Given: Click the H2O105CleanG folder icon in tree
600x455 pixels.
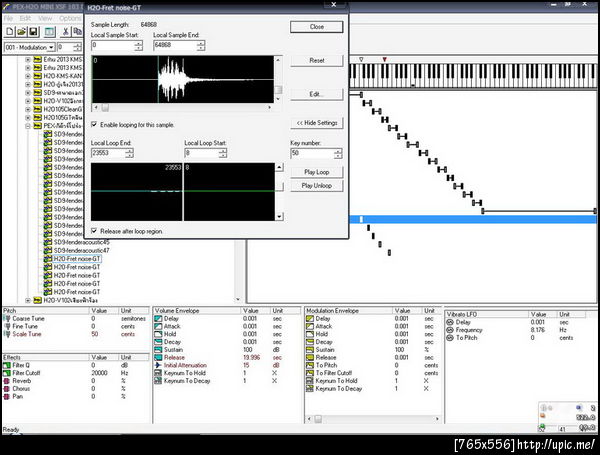Looking at the screenshot, I should [x=38, y=109].
